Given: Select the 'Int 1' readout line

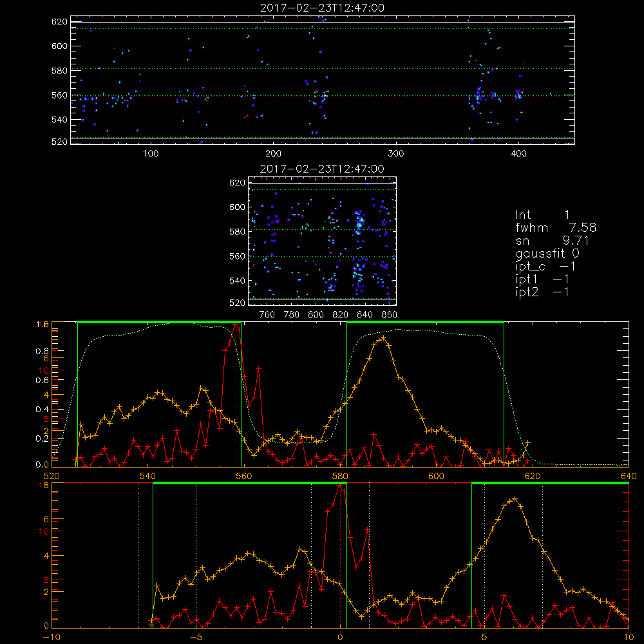Looking at the screenshot, I should (542, 215).
